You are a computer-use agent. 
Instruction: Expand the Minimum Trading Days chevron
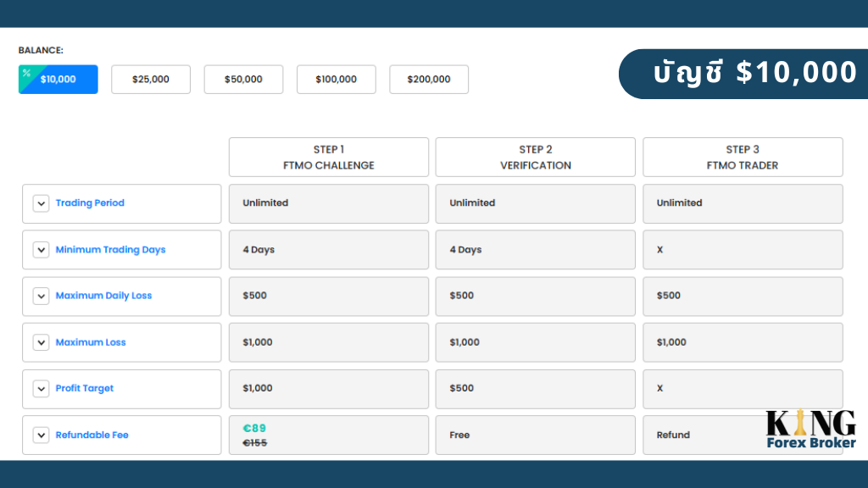[x=41, y=250]
